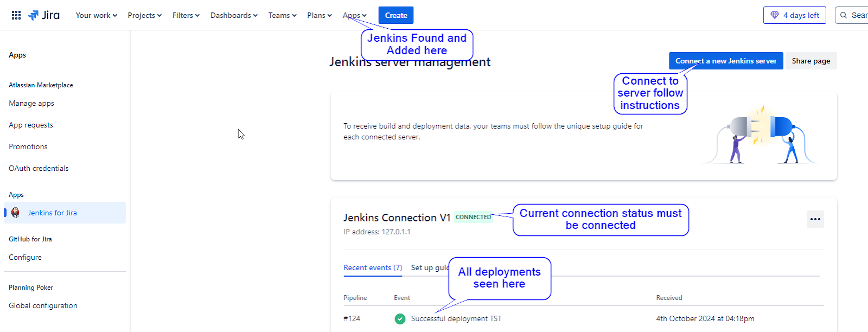Click the 4th October 2024 04:18pm timestamp
The height and width of the screenshot is (332, 868).
(x=705, y=319)
